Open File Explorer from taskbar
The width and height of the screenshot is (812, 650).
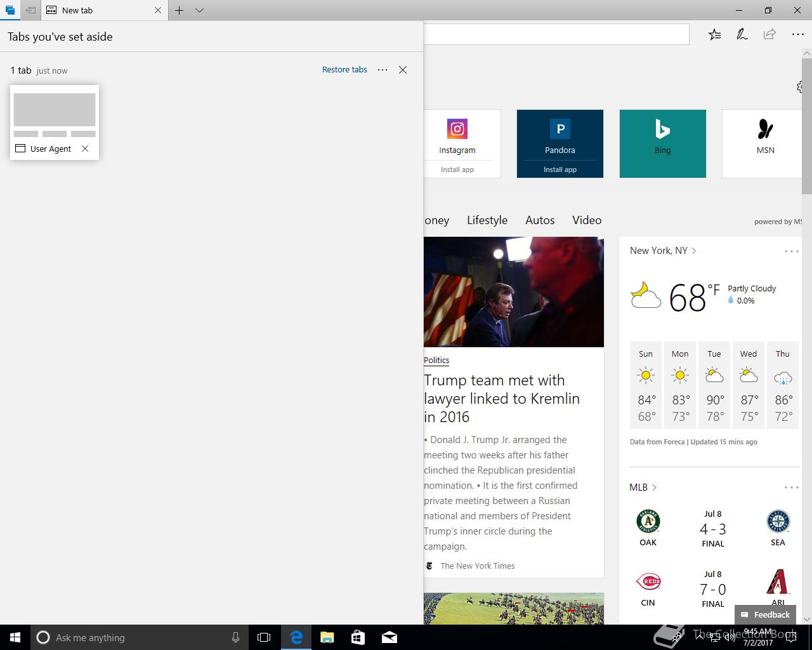coord(327,637)
